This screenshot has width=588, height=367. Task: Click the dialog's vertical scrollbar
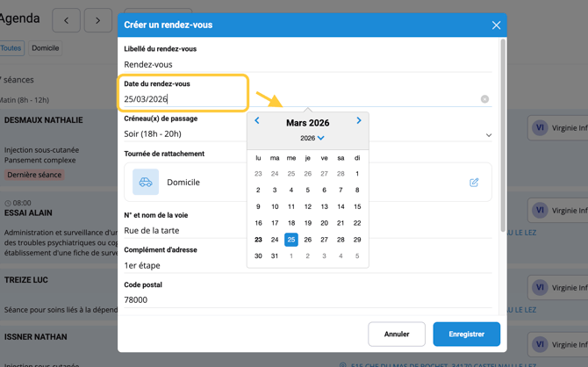[503, 132]
